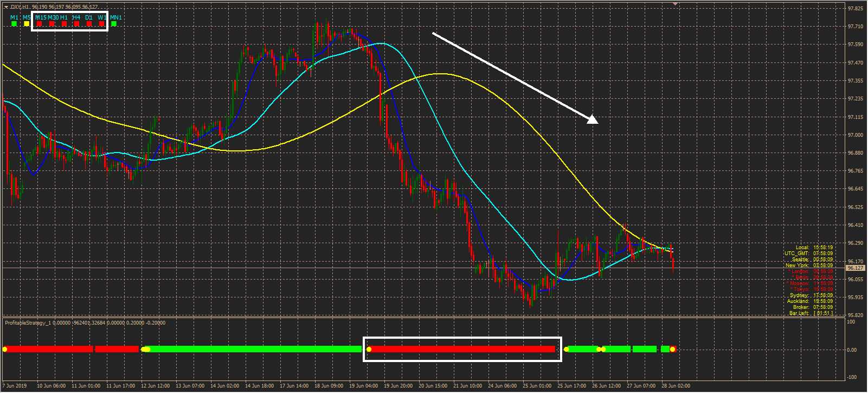Click the red signal square under D1
The width and height of the screenshot is (868, 393).
[x=89, y=24]
